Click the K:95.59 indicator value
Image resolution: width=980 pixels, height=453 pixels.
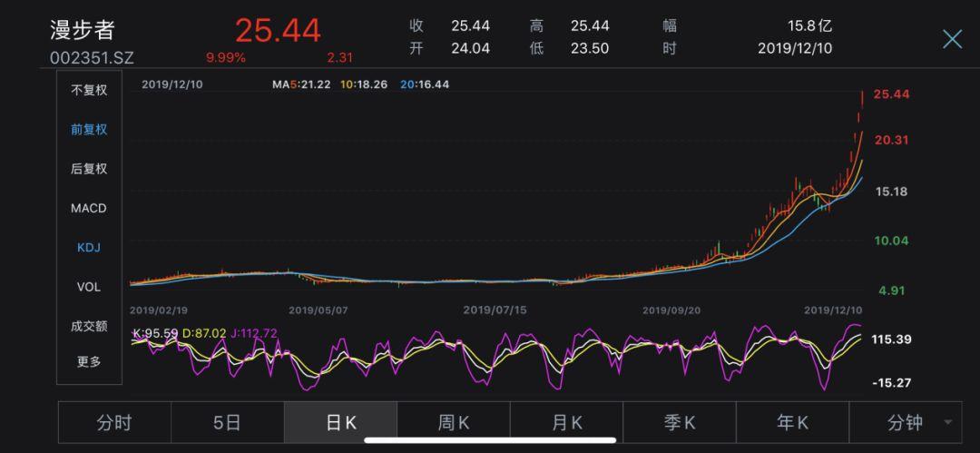pyautogui.click(x=156, y=333)
